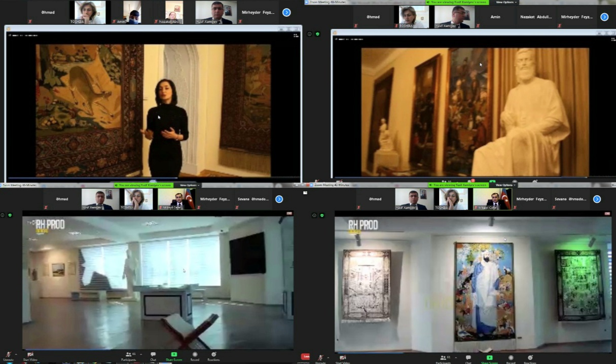Open meeting info icon in seated statue window
The image size is (616, 364).
(310, 34)
